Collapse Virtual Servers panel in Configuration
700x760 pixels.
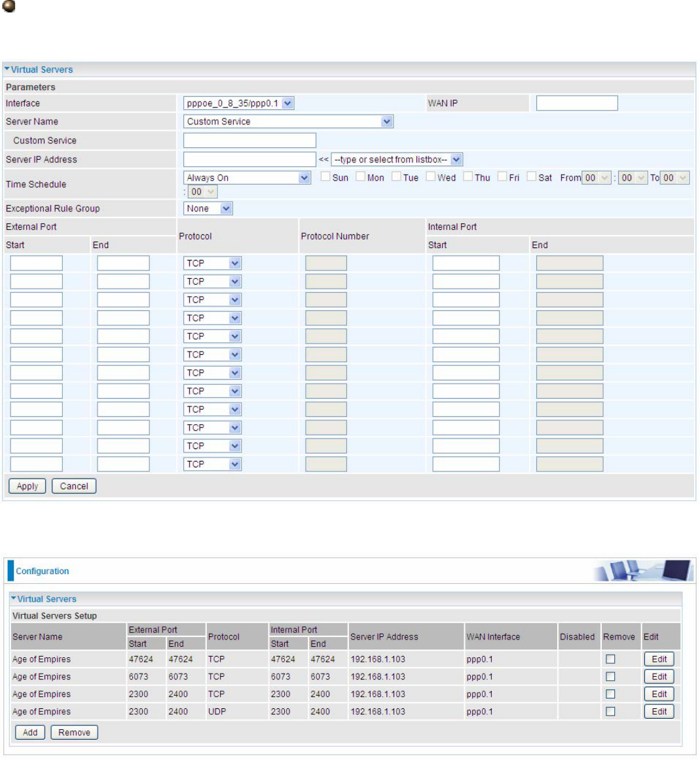coord(14,598)
